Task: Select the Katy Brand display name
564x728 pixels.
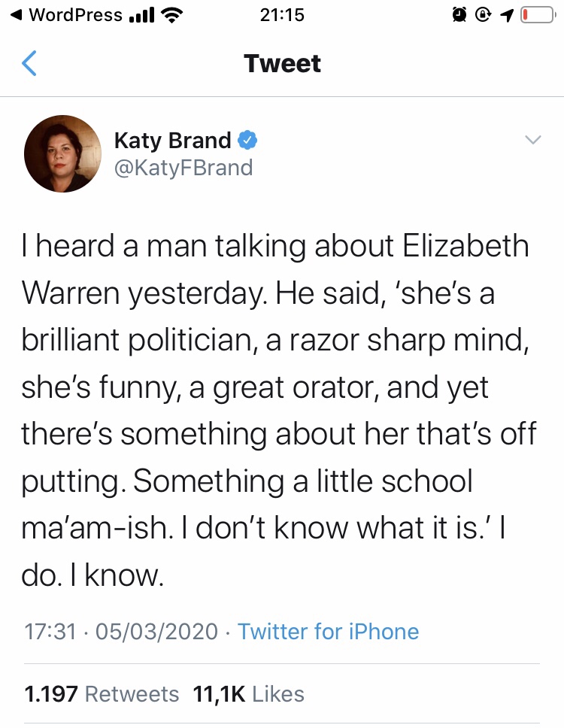Action: click(x=172, y=140)
